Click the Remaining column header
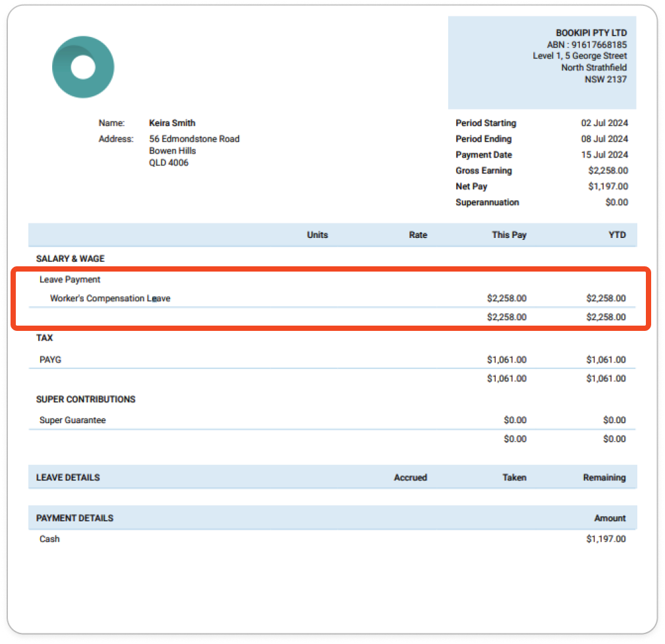The height and width of the screenshot is (644, 665). pos(604,478)
